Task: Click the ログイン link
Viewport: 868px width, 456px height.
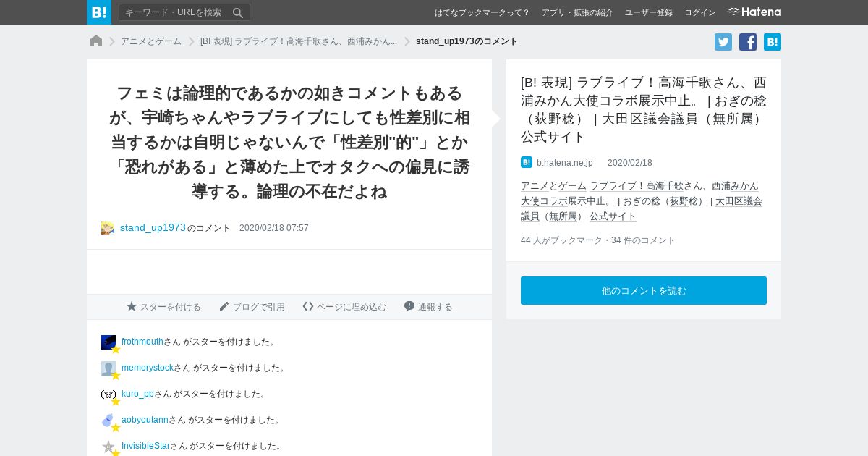Action: [x=700, y=12]
